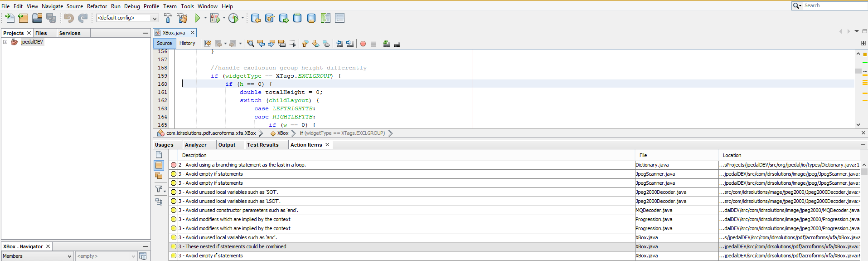Open the default config dropdown

point(127,18)
